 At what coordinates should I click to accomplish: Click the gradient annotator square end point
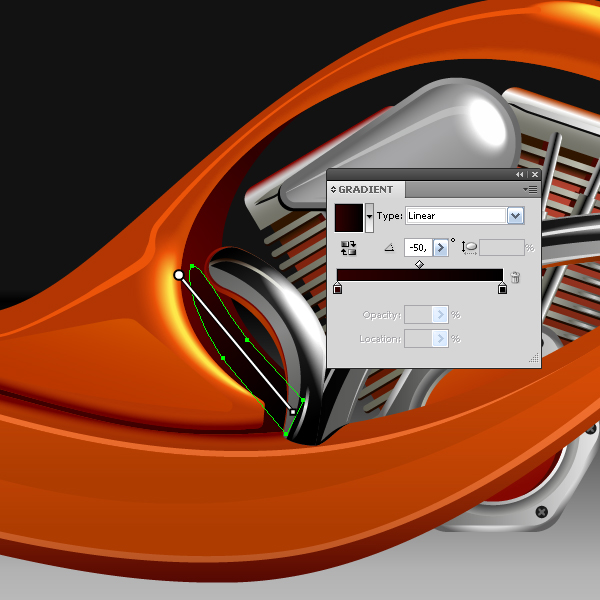tap(293, 412)
